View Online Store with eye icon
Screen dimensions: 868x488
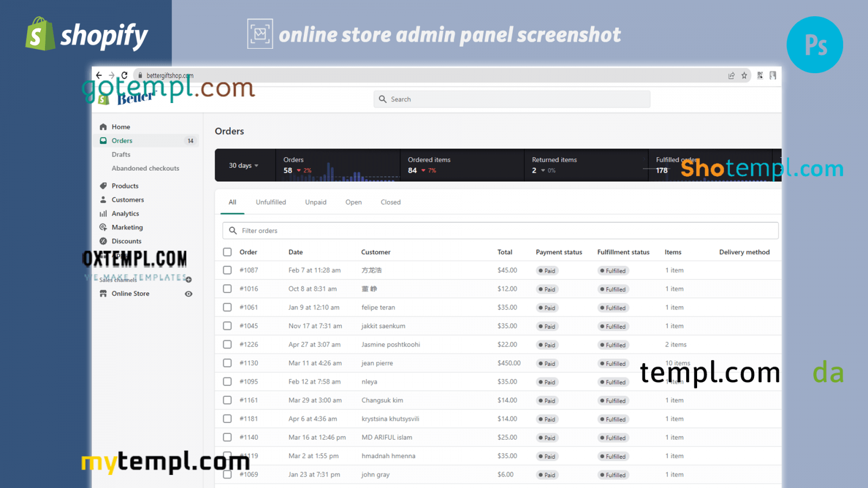tap(189, 294)
